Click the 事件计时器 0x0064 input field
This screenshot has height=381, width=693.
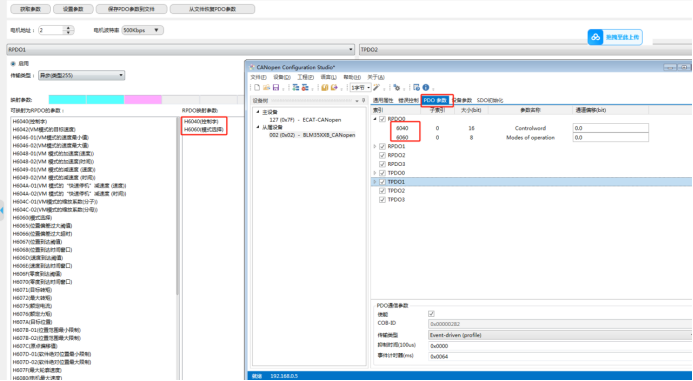point(560,356)
